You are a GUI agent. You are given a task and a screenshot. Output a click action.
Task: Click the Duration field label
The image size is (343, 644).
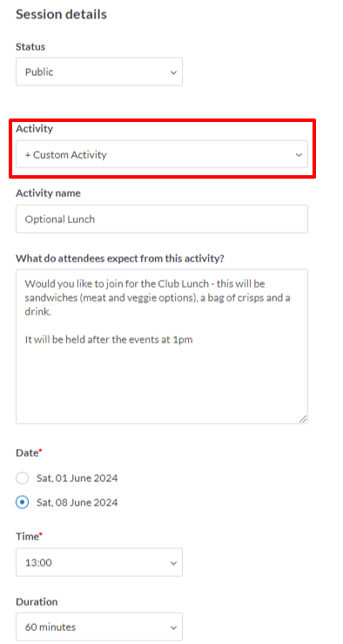[x=37, y=601]
